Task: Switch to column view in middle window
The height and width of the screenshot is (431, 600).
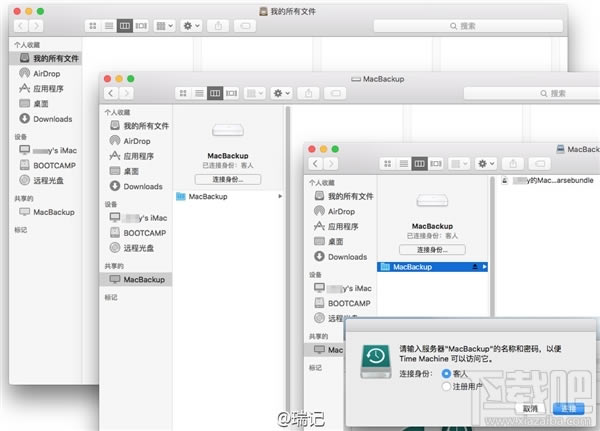Action: 215,93
